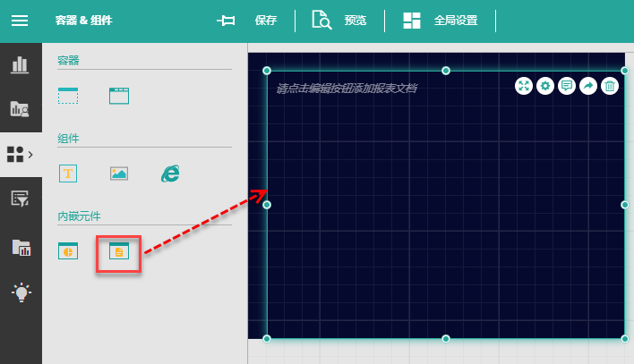
Task: Click the 全局设置 layout icon
Action: pos(412,21)
